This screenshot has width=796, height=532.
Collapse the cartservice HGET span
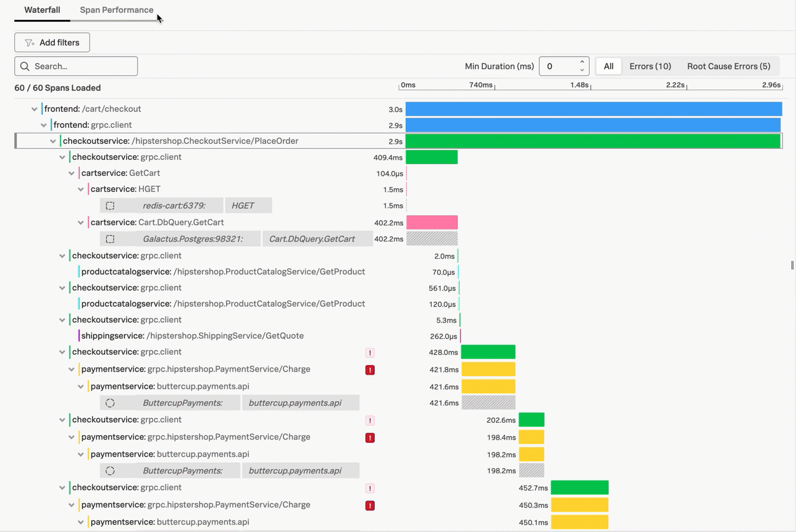point(81,189)
